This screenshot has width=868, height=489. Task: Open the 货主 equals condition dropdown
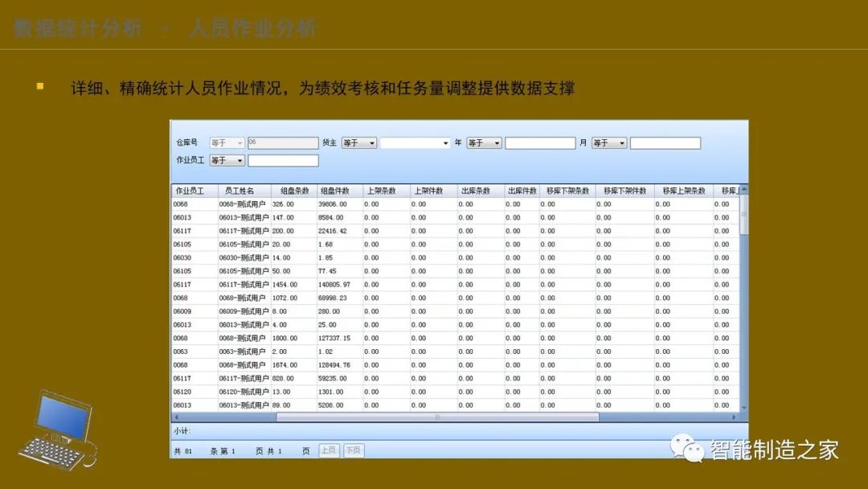tap(358, 142)
